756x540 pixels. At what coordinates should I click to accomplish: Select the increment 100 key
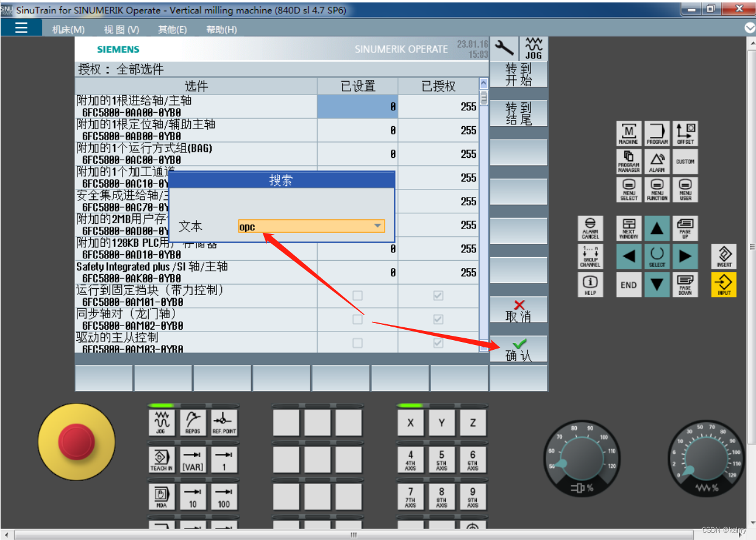(224, 497)
